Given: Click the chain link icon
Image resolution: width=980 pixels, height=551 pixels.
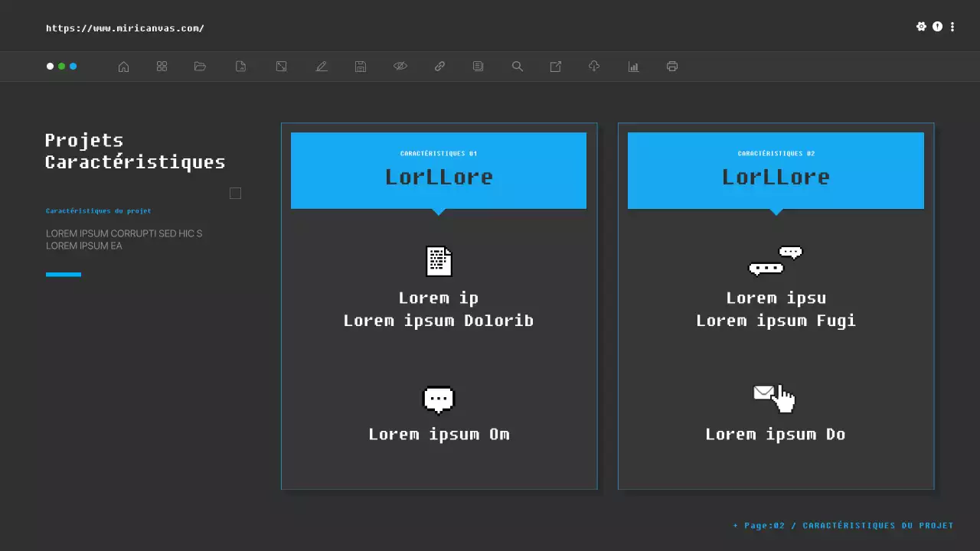Looking at the screenshot, I should (x=439, y=67).
